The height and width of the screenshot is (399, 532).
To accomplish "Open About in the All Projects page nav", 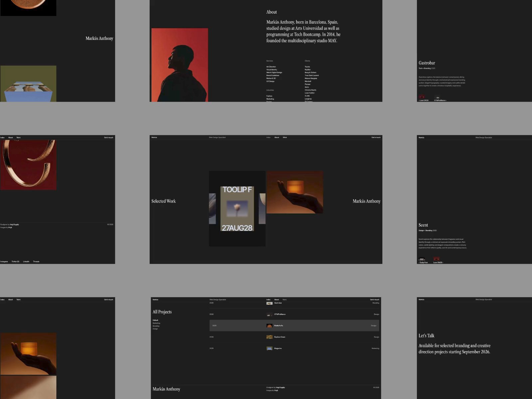I will point(277,300).
